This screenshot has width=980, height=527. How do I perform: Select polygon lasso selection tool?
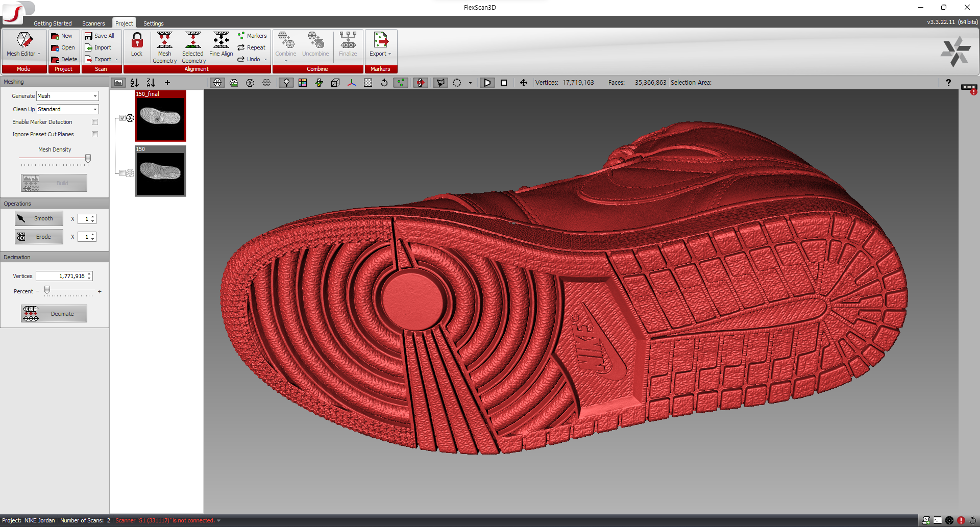click(440, 83)
